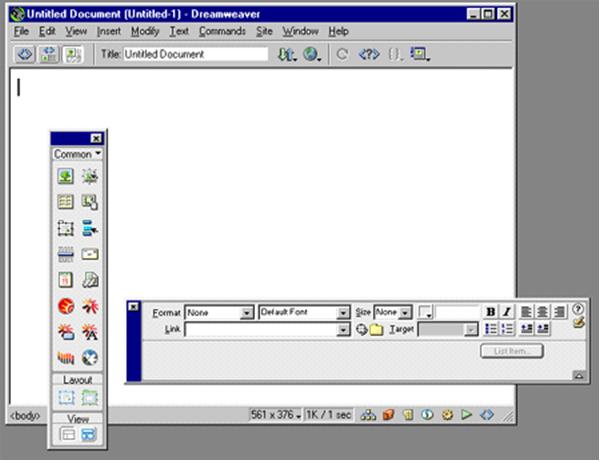The image size is (600, 461).
Task: Open the Common category dropdown
Action: 77,154
